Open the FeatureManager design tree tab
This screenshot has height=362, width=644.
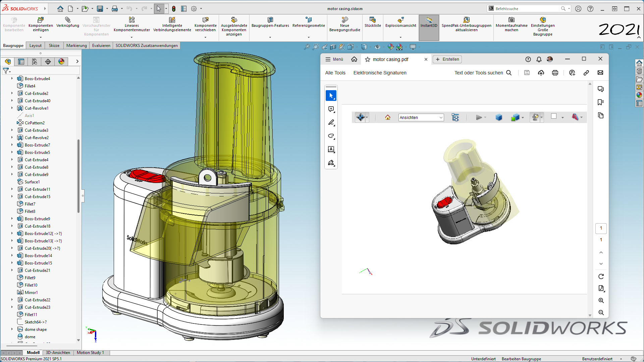[8, 62]
